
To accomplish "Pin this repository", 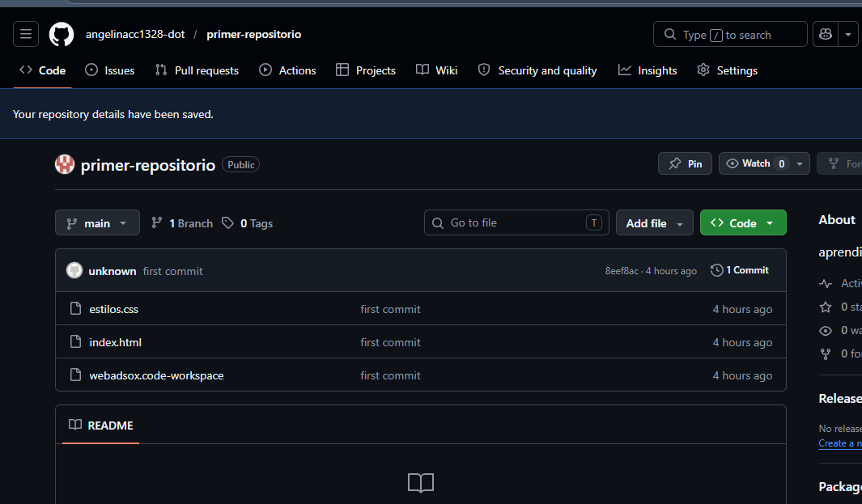I will (x=685, y=163).
